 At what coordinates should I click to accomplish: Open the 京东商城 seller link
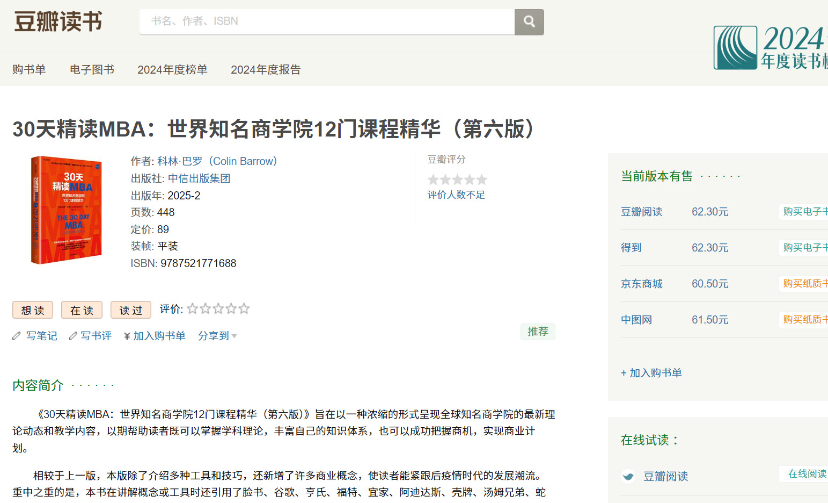pyautogui.click(x=641, y=283)
